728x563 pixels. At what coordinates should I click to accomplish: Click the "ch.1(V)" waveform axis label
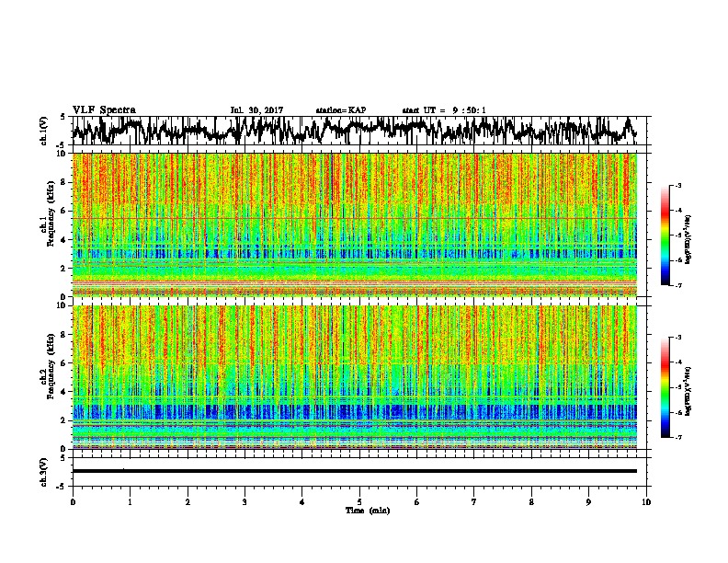pos(43,131)
